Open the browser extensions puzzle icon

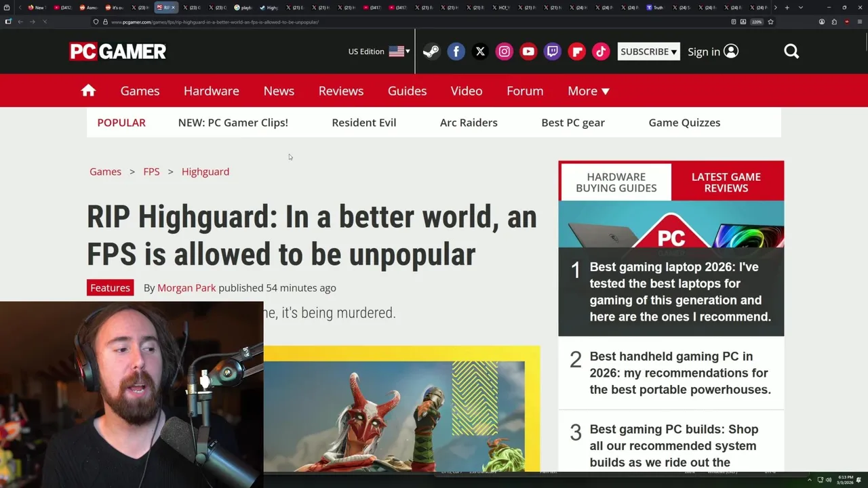834,22
